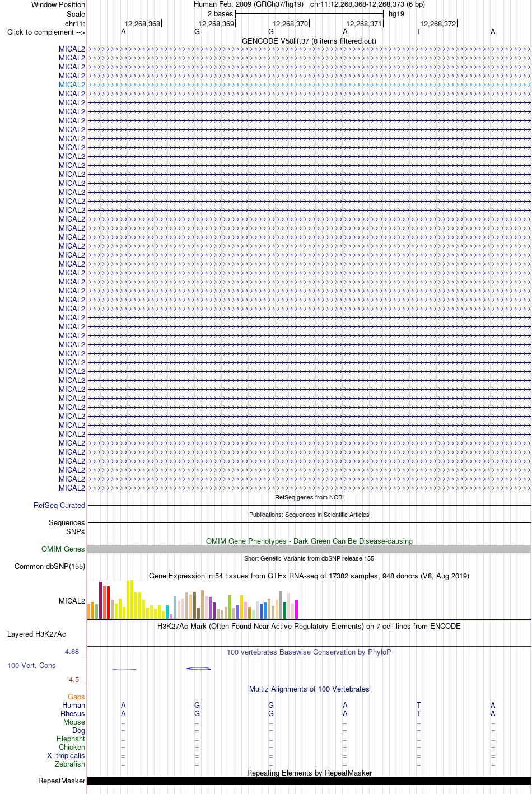Image resolution: width=532 pixels, height=794 pixels.
Task: Click the Gaps label in Multiz track
Action: (76, 697)
